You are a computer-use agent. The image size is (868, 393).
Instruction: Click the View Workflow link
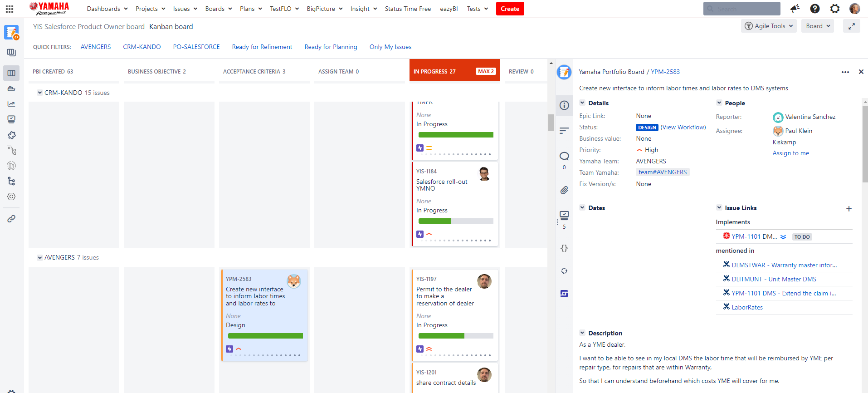click(683, 128)
